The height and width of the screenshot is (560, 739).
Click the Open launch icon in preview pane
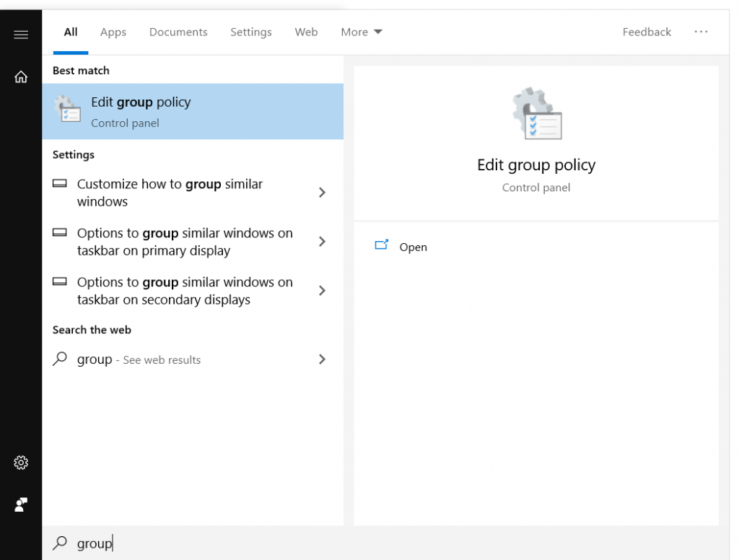click(x=381, y=245)
